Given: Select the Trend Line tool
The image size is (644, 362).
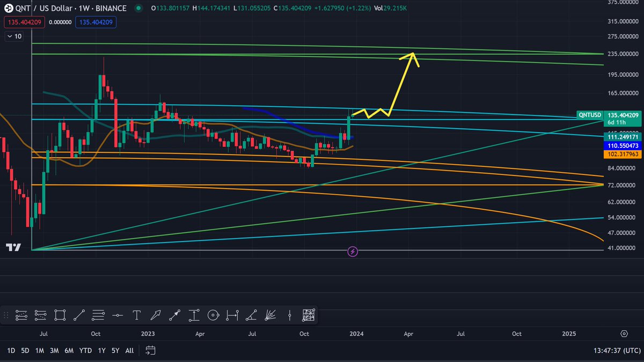Looking at the screenshot, I should (x=78, y=315).
